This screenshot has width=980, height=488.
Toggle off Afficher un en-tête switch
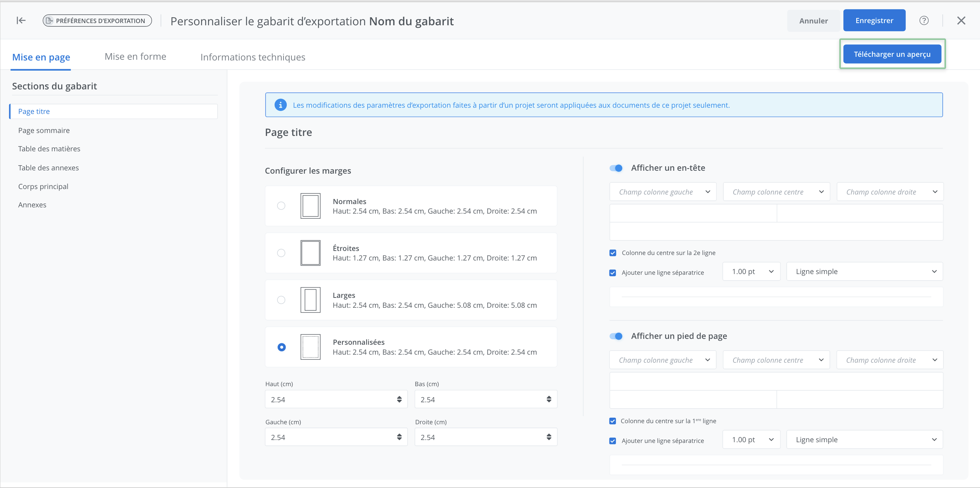(x=616, y=168)
